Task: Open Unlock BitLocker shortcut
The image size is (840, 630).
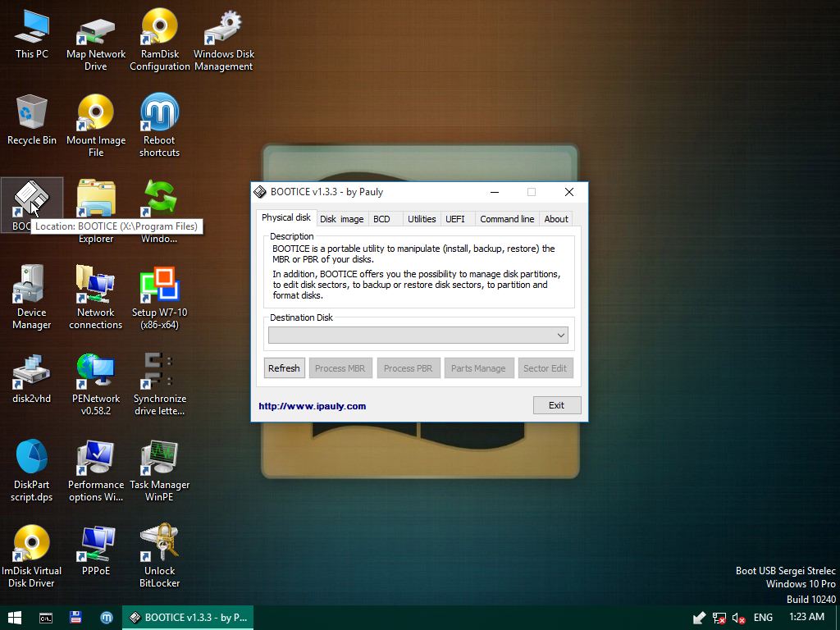Action: pos(160,556)
